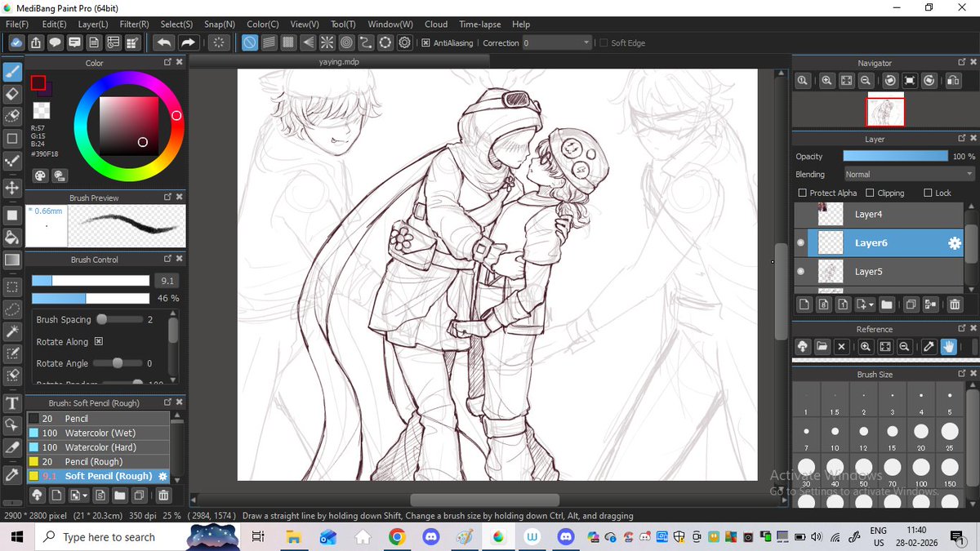
Task: Select Layer5 in the layer list
Action: click(x=886, y=272)
